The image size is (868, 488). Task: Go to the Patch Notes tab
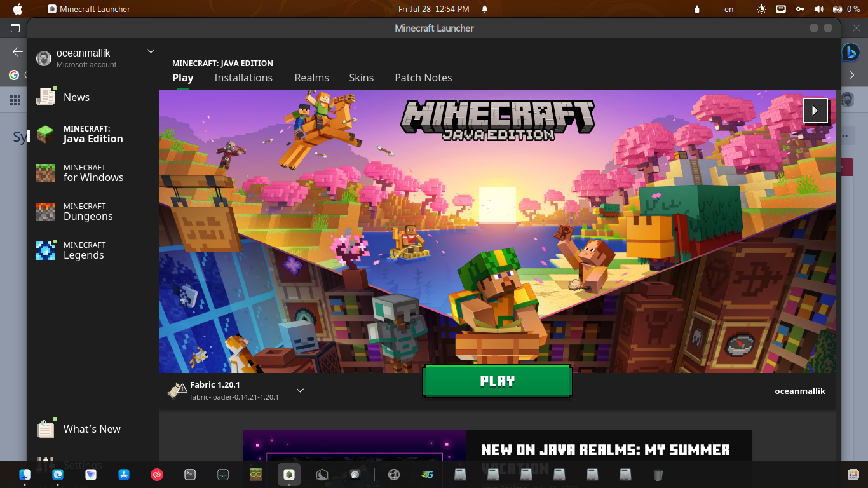pyautogui.click(x=423, y=78)
